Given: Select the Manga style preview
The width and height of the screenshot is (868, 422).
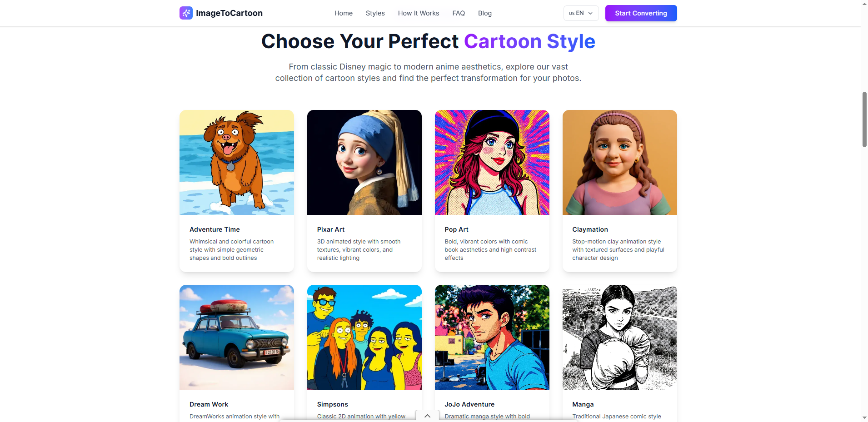Looking at the screenshot, I should [619, 337].
